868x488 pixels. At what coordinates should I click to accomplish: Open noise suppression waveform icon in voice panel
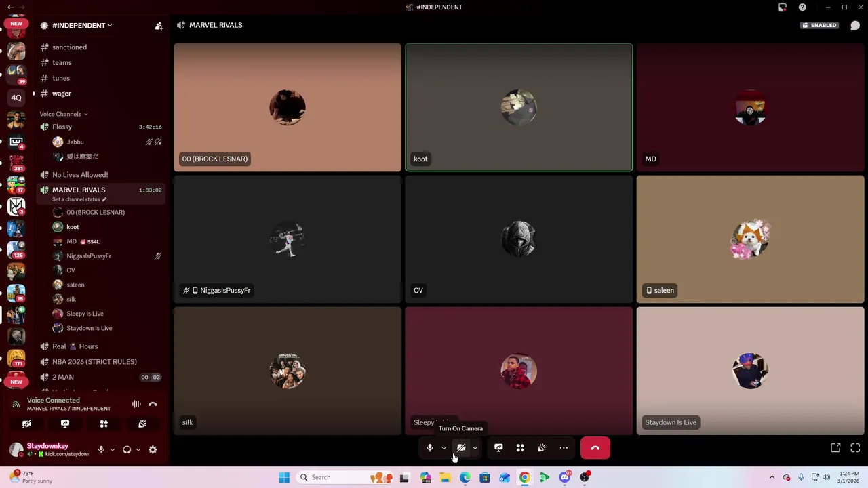[x=136, y=404]
